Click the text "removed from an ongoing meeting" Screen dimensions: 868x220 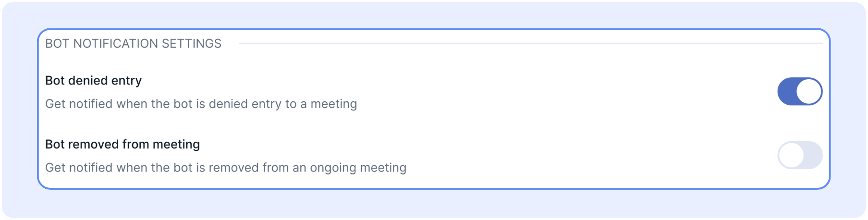(307, 168)
